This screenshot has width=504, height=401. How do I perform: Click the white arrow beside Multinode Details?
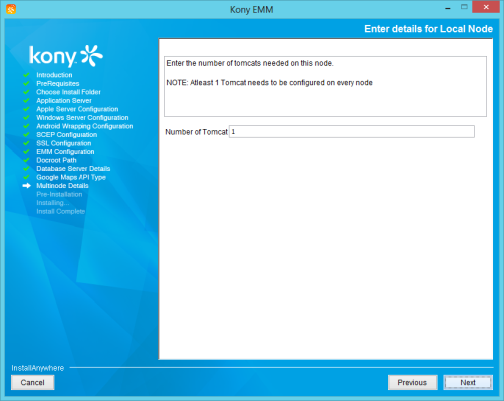coord(27,186)
